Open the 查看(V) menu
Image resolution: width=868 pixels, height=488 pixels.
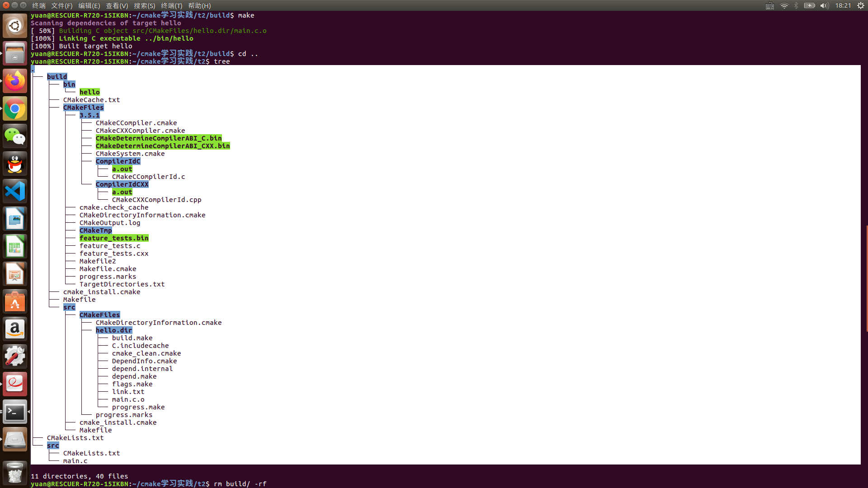click(117, 5)
